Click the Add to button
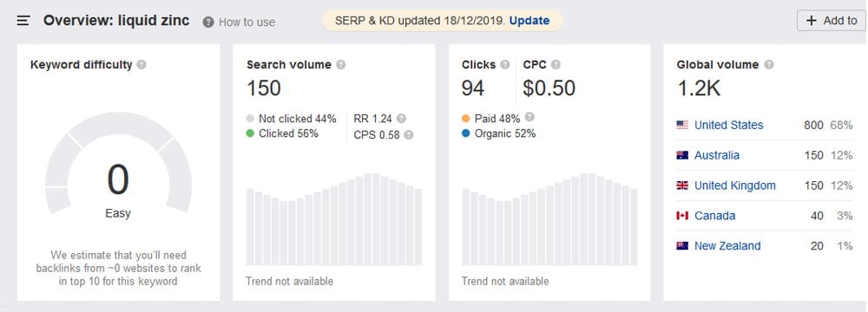The width and height of the screenshot is (868, 312). (x=832, y=21)
